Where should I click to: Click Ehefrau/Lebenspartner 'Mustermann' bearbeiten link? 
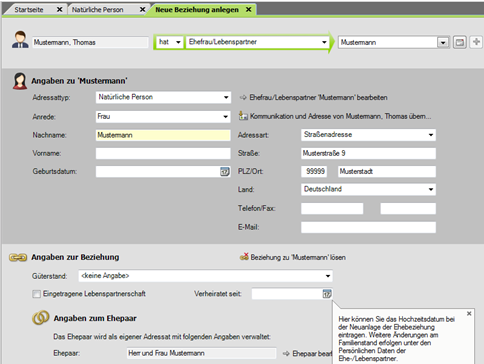[x=318, y=98]
